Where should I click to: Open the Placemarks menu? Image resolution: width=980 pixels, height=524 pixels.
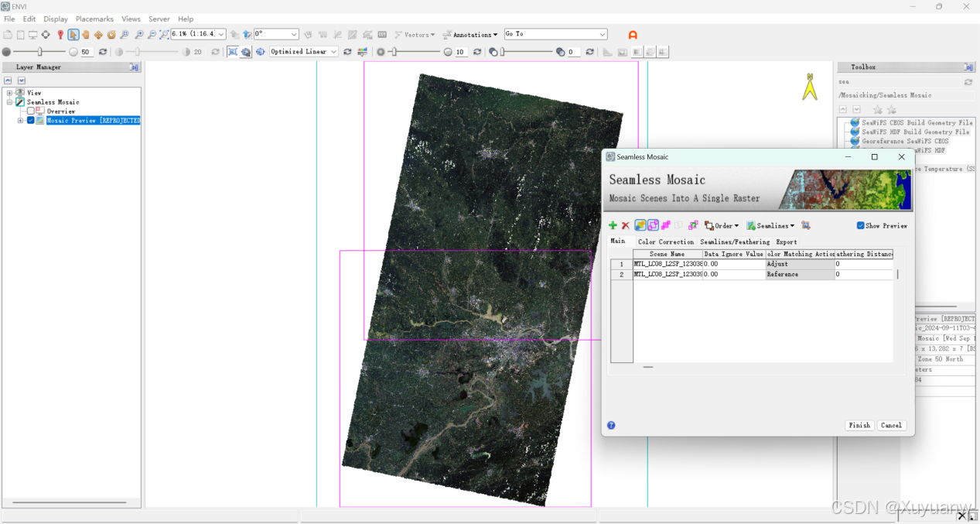[94, 19]
